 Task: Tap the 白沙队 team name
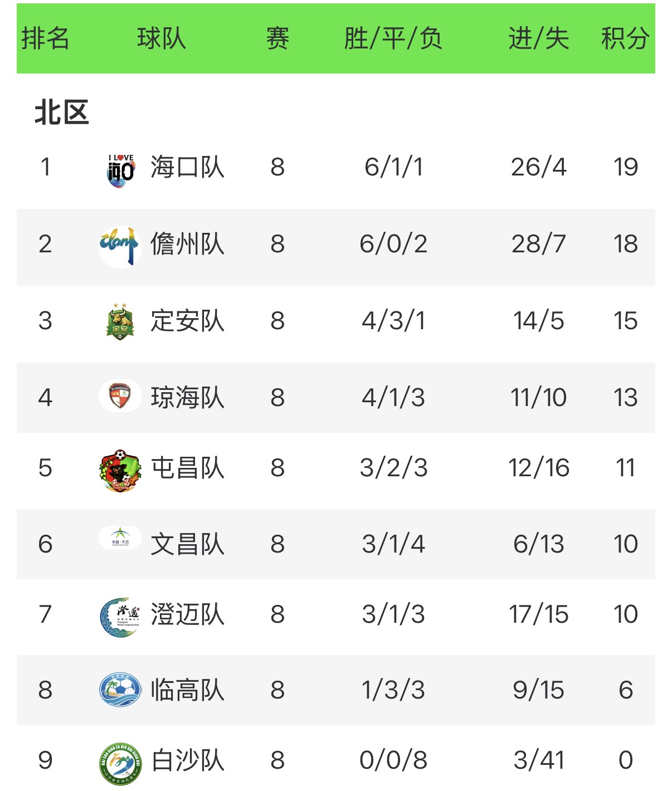pos(187,760)
